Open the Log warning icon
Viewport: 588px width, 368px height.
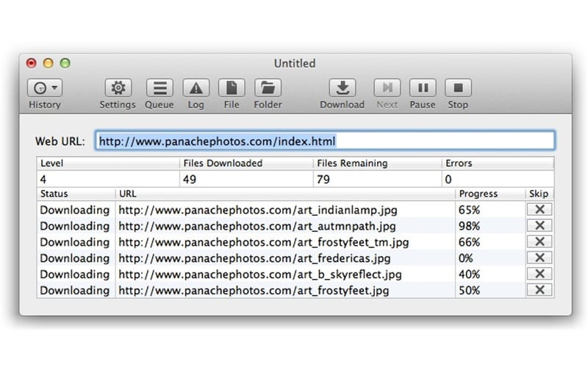coord(196,88)
